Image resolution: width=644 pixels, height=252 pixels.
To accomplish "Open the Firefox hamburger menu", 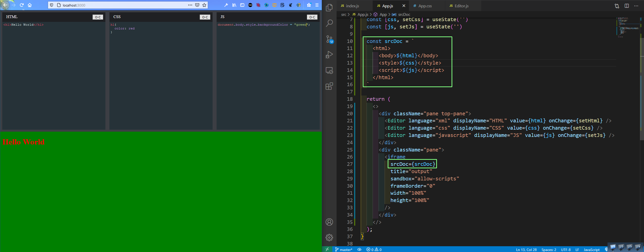I will click(317, 5).
